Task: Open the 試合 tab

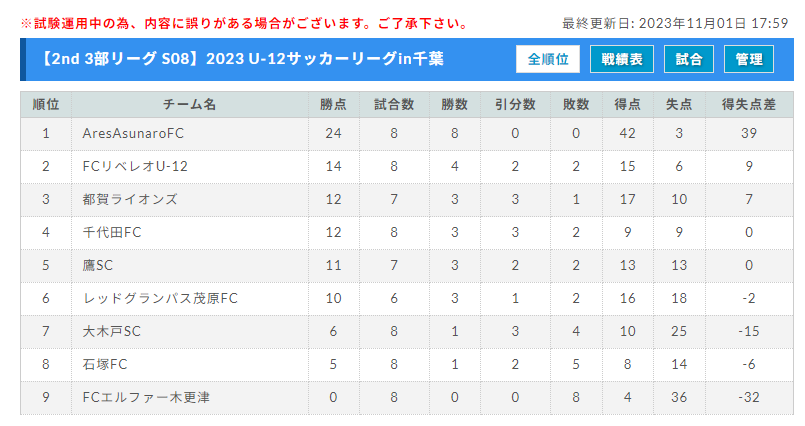Action: (x=688, y=59)
